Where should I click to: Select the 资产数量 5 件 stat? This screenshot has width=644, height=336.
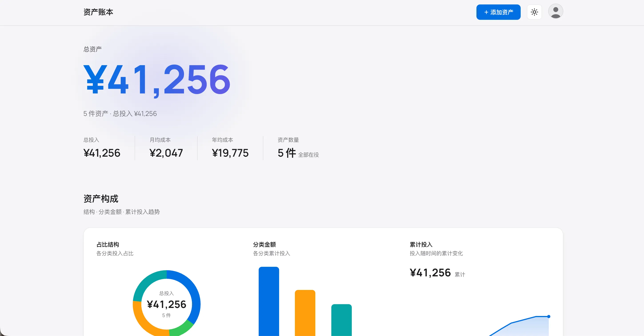(298, 148)
